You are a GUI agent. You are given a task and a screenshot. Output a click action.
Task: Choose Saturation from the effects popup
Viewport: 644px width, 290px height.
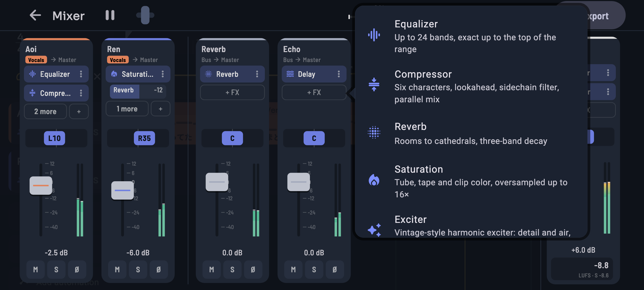click(x=471, y=181)
